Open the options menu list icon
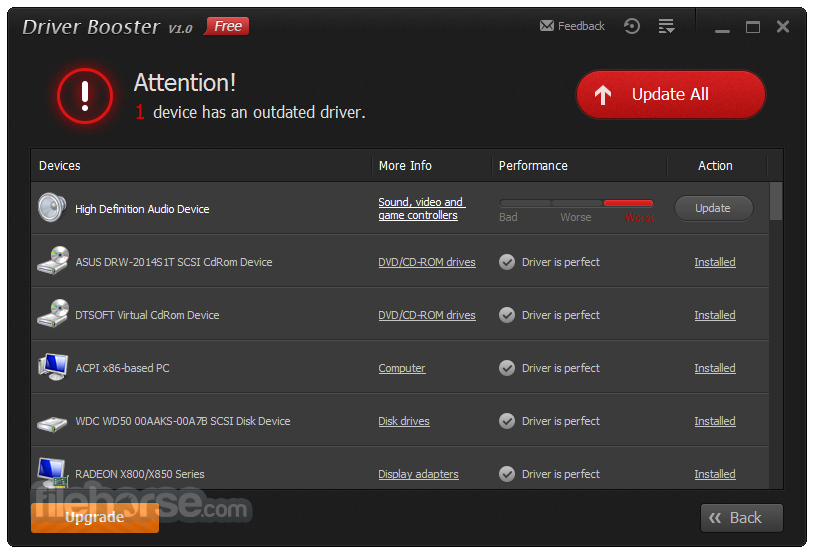Image resolution: width=813 pixels, height=553 pixels. pos(666,26)
